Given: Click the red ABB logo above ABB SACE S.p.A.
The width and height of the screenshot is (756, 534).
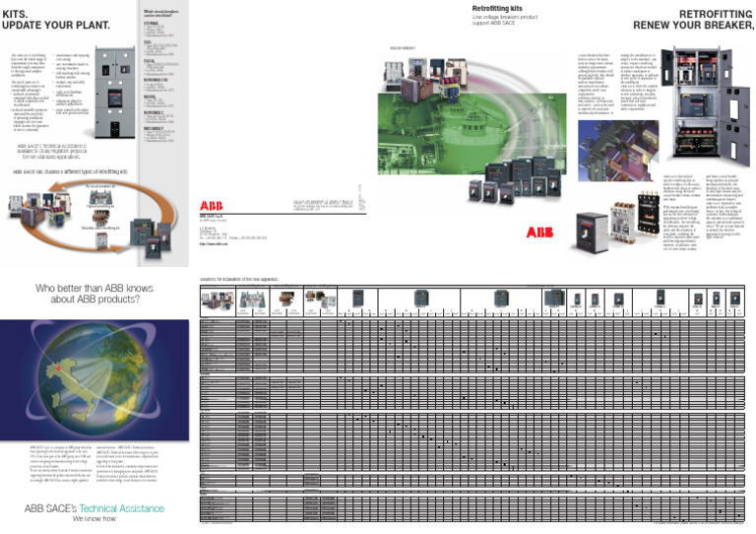Looking at the screenshot, I should click(212, 206).
